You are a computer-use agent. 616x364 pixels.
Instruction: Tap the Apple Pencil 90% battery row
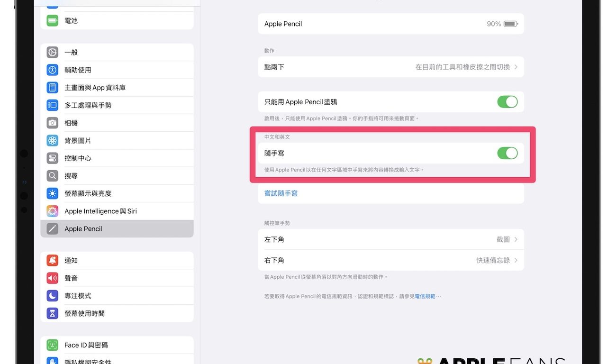point(390,24)
